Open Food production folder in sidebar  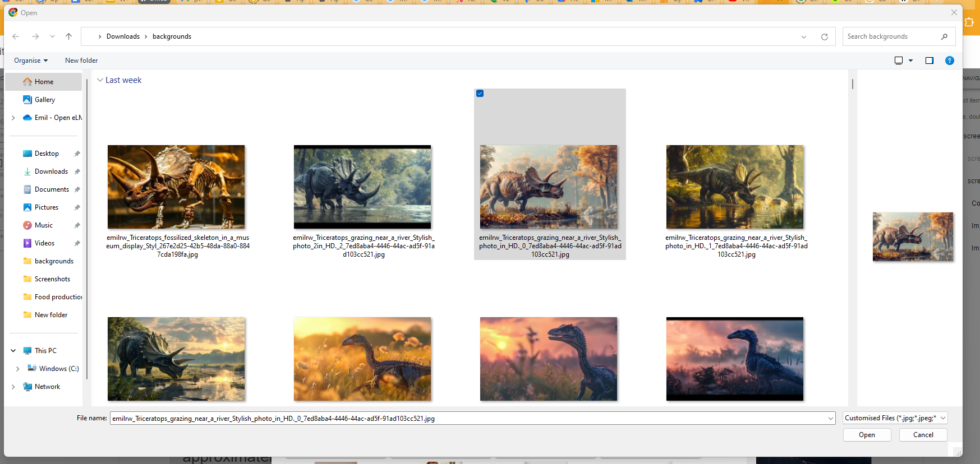point(58,297)
